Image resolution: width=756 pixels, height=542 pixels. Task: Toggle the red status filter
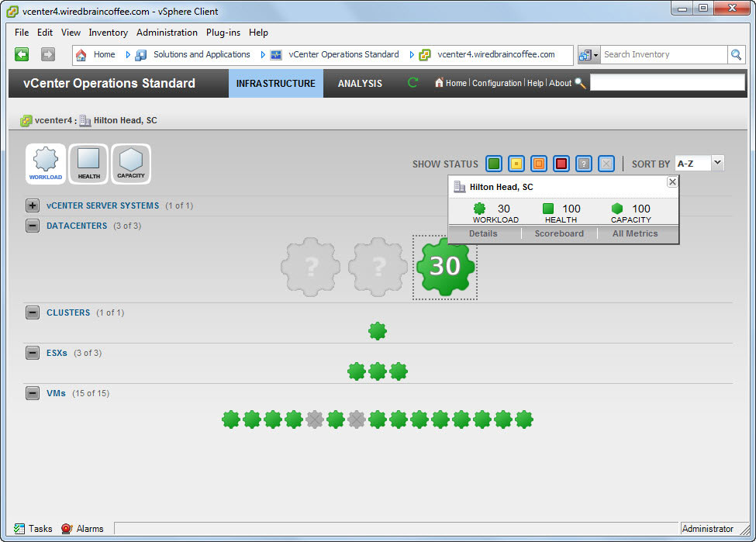561,164
